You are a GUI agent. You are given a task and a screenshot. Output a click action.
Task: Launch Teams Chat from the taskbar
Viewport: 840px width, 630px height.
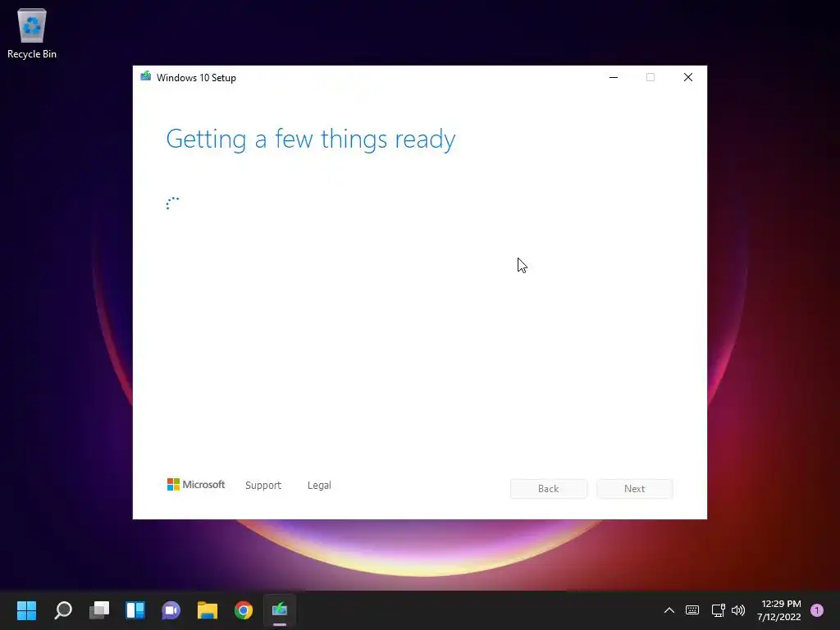point(171,609)
